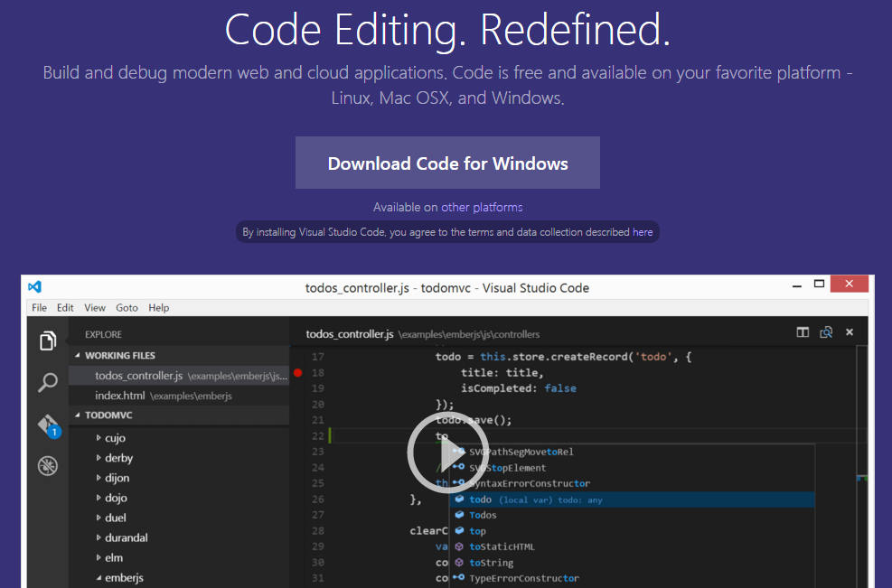Choose 'SyntaxErrorConstructor' suggestion
This screenshot has height=588, width=892.
point(632,484)
